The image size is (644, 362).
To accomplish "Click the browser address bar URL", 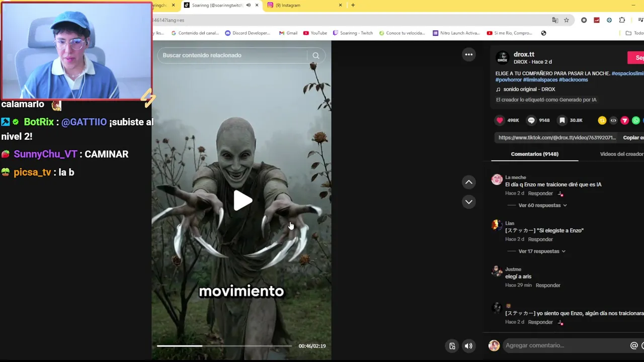I will click(x=168, y=20).
